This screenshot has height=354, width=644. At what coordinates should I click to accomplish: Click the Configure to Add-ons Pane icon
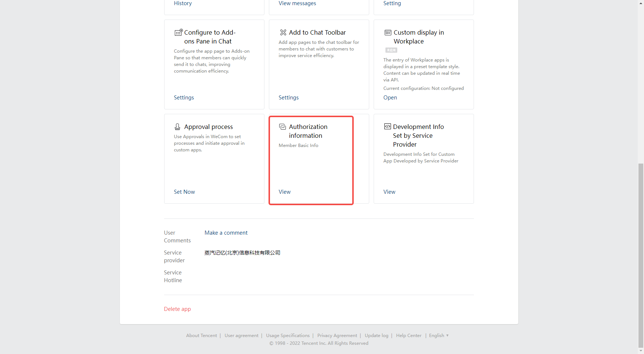tap(178, 32)
